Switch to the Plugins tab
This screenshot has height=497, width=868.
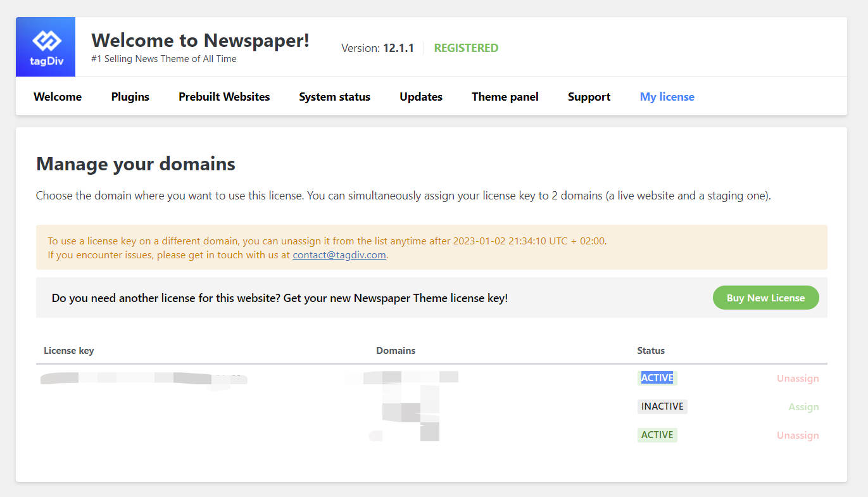pyautogui.click(x=130, y=97)
